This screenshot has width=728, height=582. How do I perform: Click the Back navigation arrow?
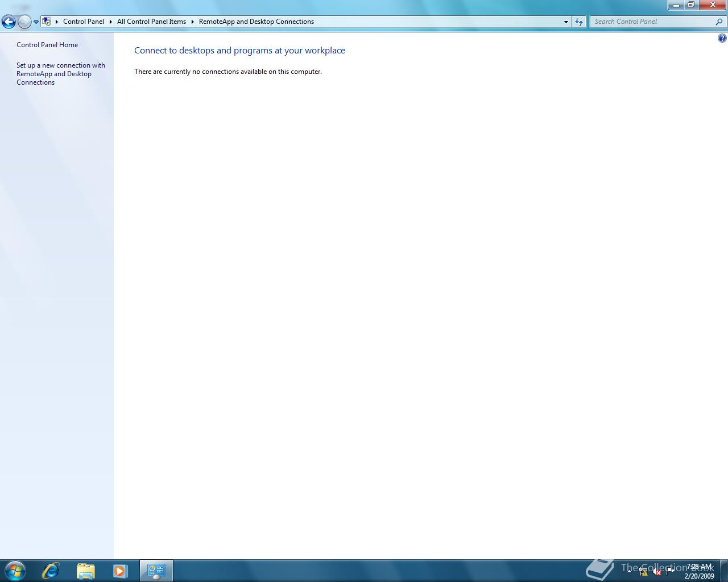coord(9,22)
